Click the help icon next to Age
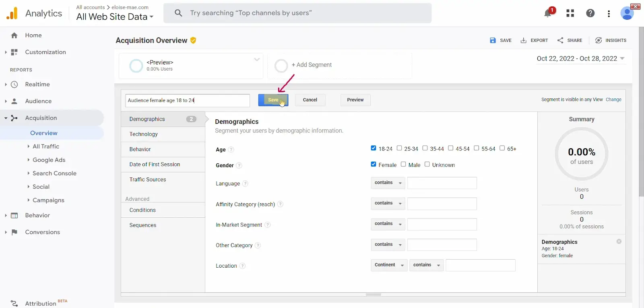 tap(231, 150)
